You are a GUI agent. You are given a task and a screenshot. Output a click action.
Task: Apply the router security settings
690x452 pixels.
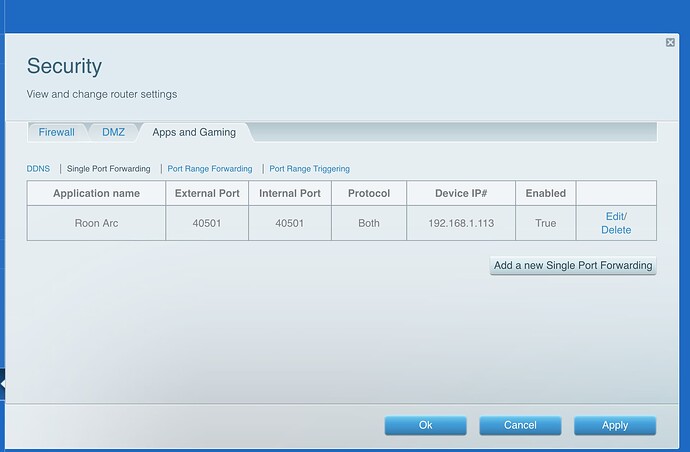[x=615, y=425]
